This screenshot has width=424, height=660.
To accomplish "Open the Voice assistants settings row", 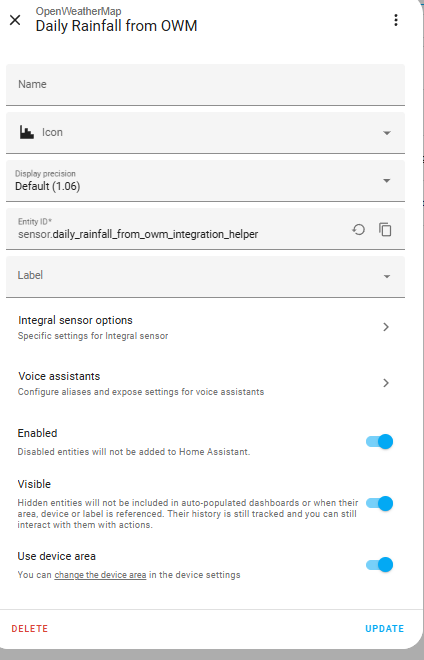I will (x=205, y=383).
